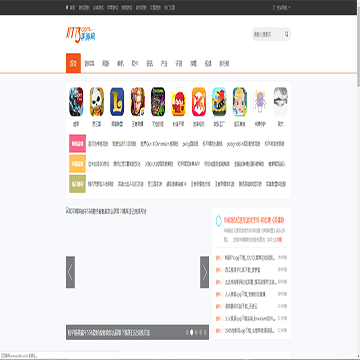Click the magnifier search icon
360x360 pixels.
(286, 34)
